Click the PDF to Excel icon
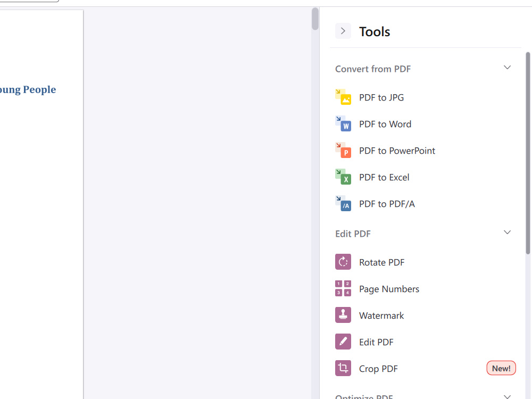Screen dimensions: 532x399 coord(343,177)
